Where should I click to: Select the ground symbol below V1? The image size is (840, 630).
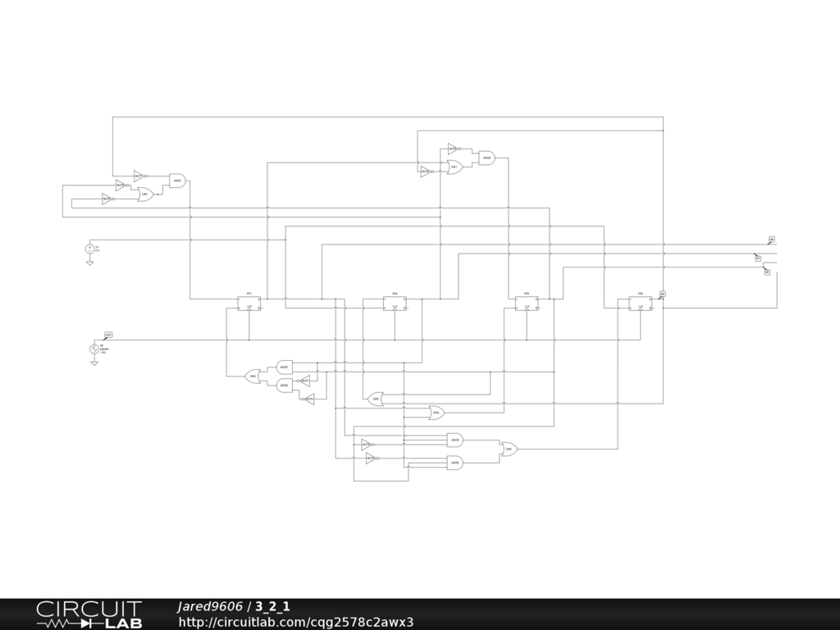click(90, 262)
